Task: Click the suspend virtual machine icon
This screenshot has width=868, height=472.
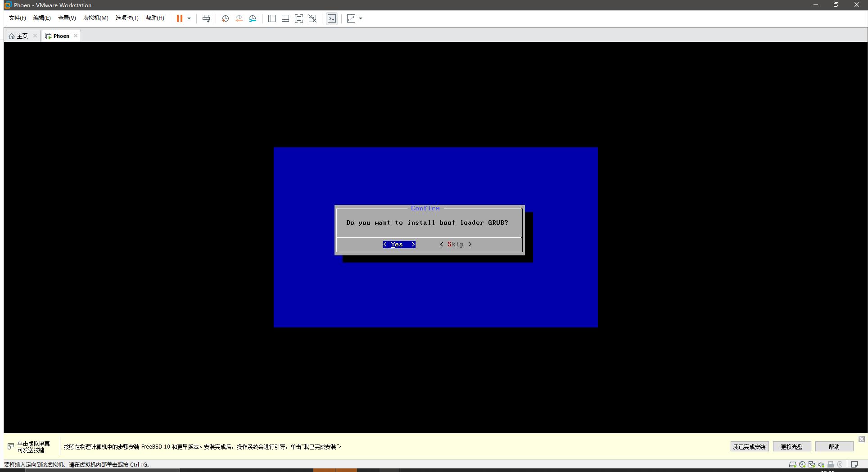Action: [x=180, y=18]
